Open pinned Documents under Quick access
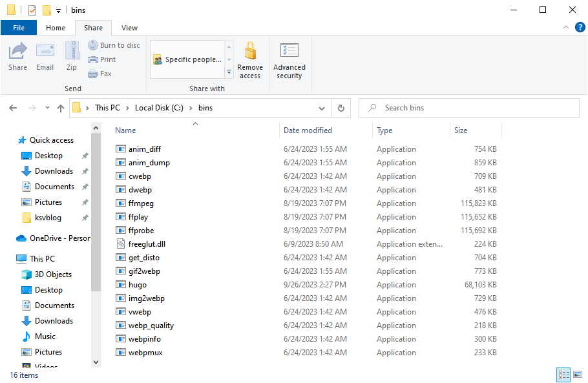 (x=54, y=187)
